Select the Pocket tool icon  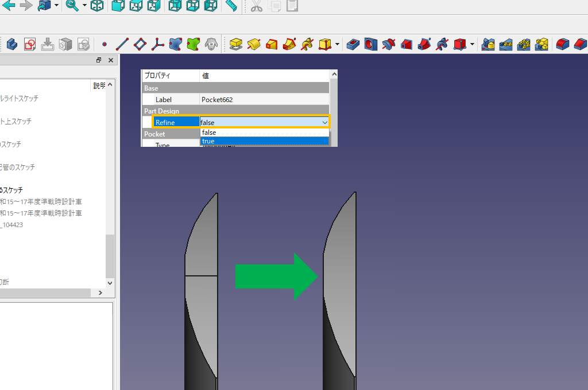click(x=354, y=44)
